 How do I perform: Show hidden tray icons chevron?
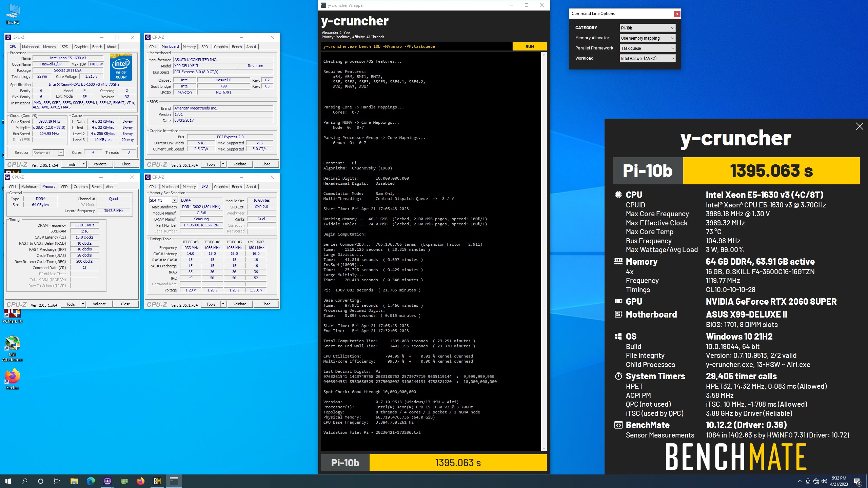(800, 481)
